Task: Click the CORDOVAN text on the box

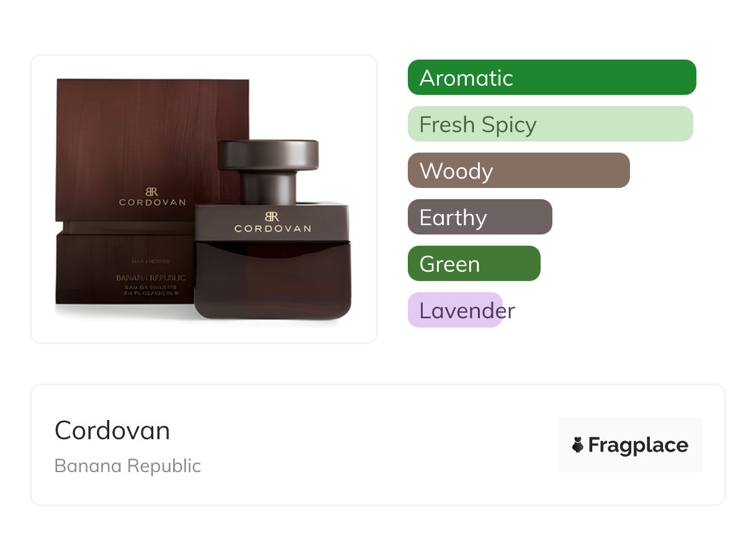Action: pos(152,202)
